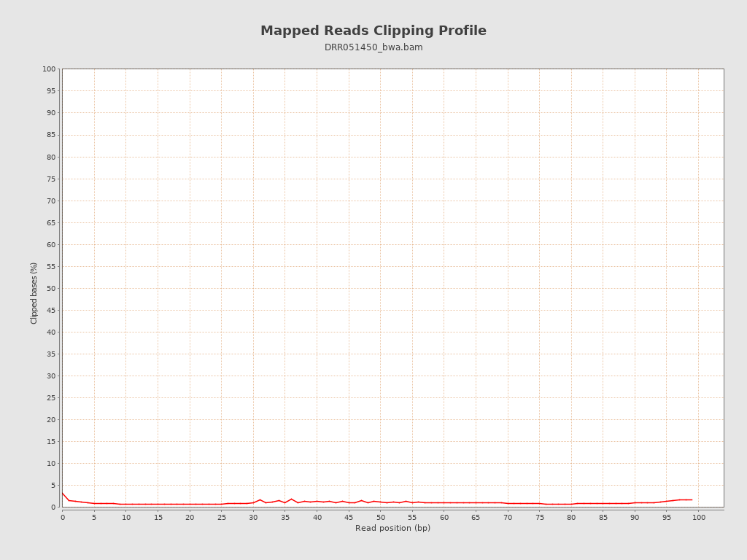747x560 pixels.
Task: Click the x-axis tick label 50
Action: tap(381, 518)
